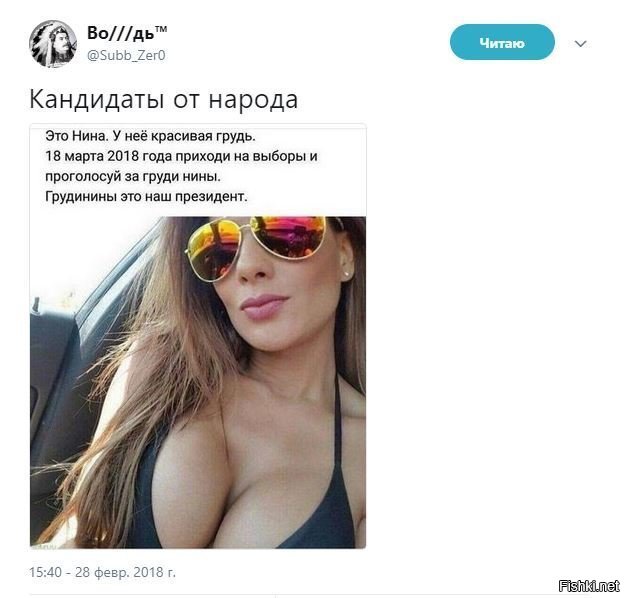
Task: Click the word Кандидаты in the tweet
Action: pos(97,99)
